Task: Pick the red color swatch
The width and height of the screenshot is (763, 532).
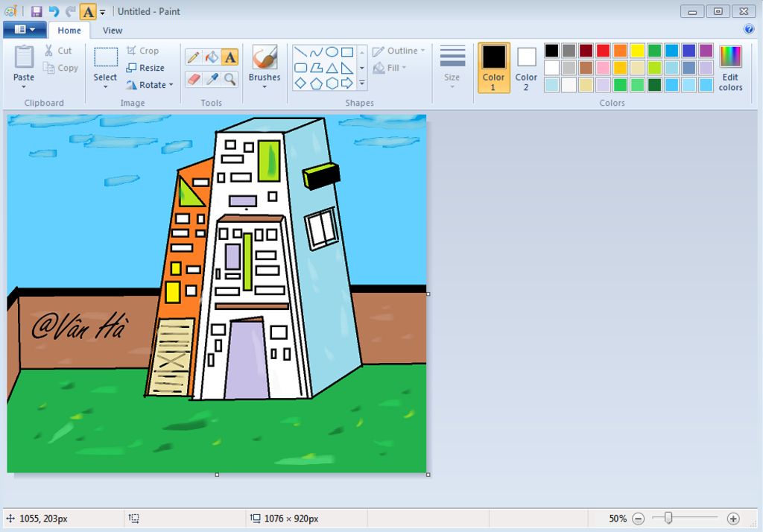Action: pos(604,50)
